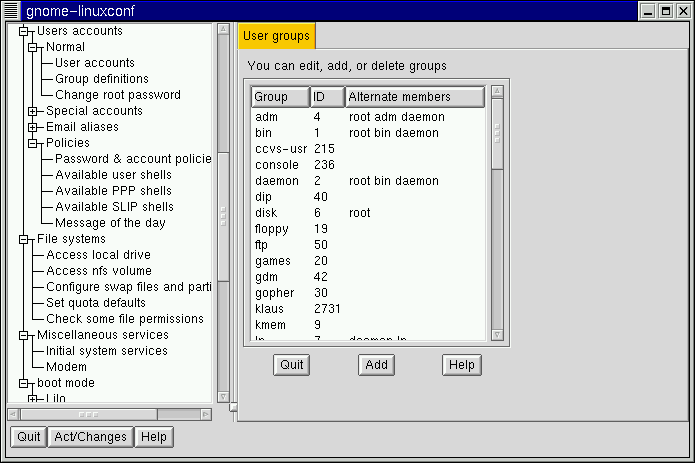Collapse the Policies tree node
Image resolution: width=695 pixels, height=463 pixels.
32,143
